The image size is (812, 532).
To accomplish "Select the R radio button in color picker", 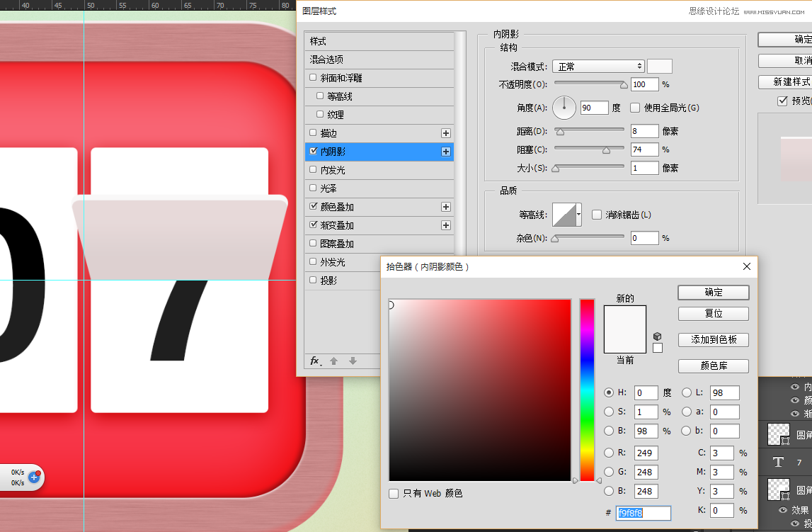I will click(609, 453).
